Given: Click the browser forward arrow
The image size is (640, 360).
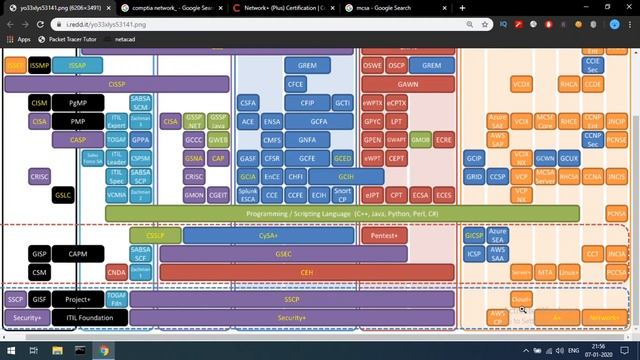Looking at the screenshot, I should [x=25, y=24].
